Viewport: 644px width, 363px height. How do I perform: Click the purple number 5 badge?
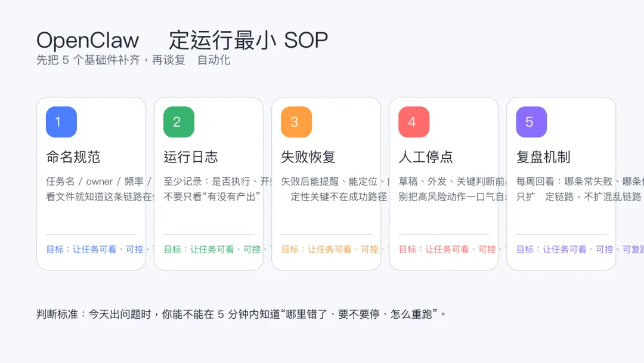[x=531, y=122]
